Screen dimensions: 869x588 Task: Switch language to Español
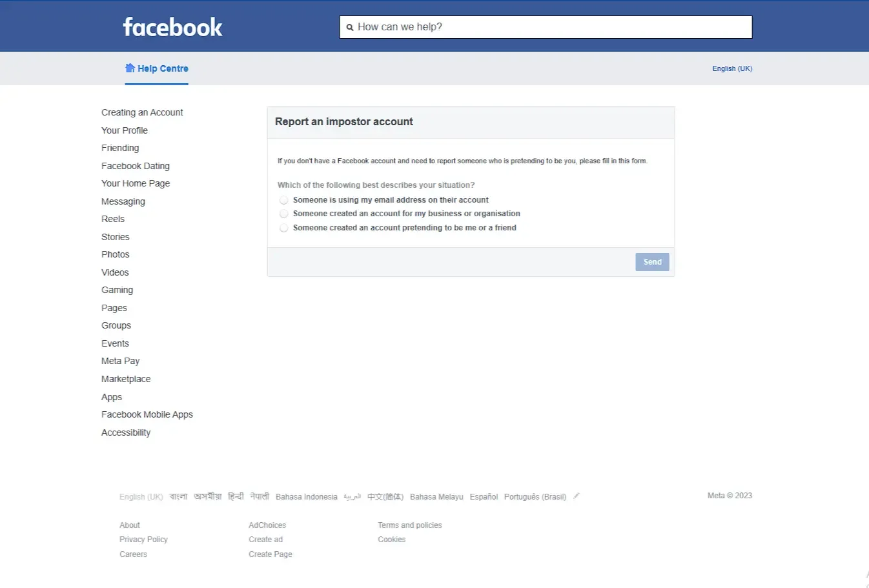(x=484, y=497)
